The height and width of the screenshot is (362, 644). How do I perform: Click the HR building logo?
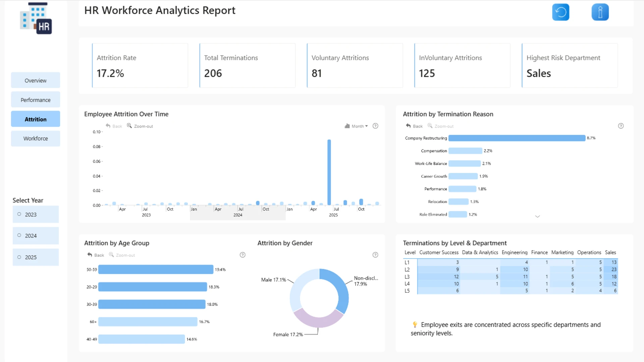click(36, 18)
